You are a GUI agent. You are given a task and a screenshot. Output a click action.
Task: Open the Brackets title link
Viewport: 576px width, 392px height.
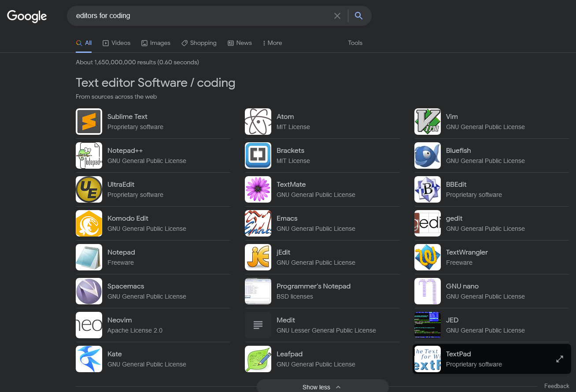pyautogui.click(x=290, y=151)
